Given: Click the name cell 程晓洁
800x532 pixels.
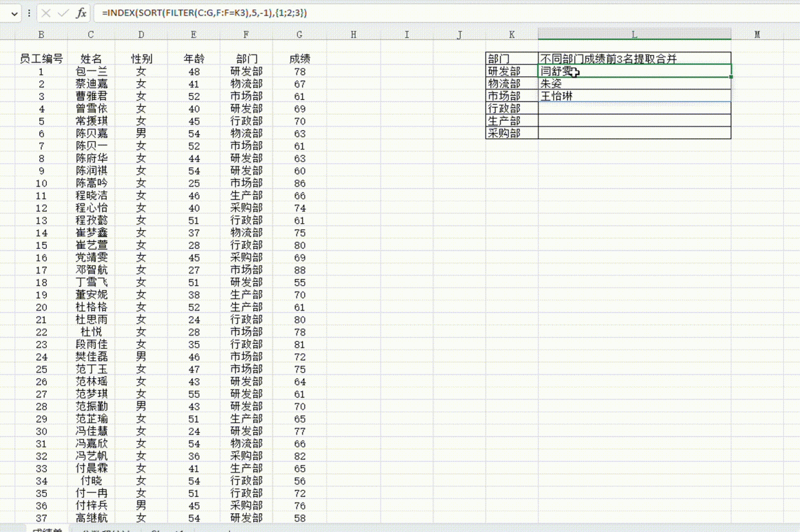Looking at the screenshot, I should point(91,195).
